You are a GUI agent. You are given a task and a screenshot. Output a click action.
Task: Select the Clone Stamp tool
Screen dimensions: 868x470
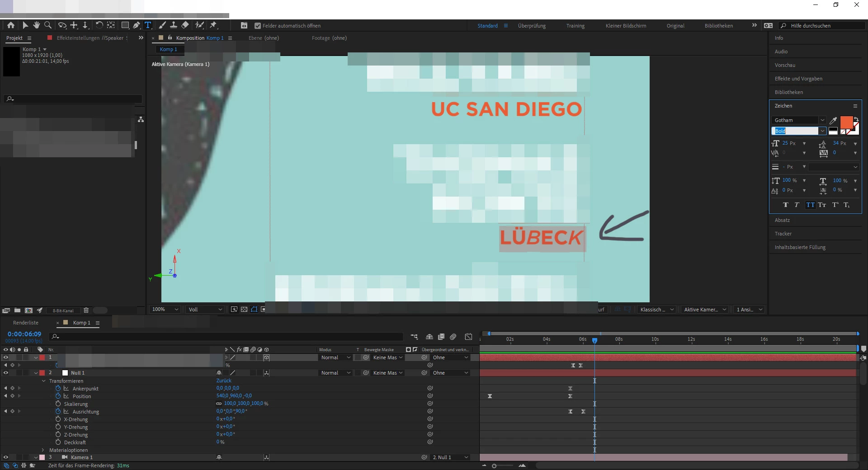[174, 25]
